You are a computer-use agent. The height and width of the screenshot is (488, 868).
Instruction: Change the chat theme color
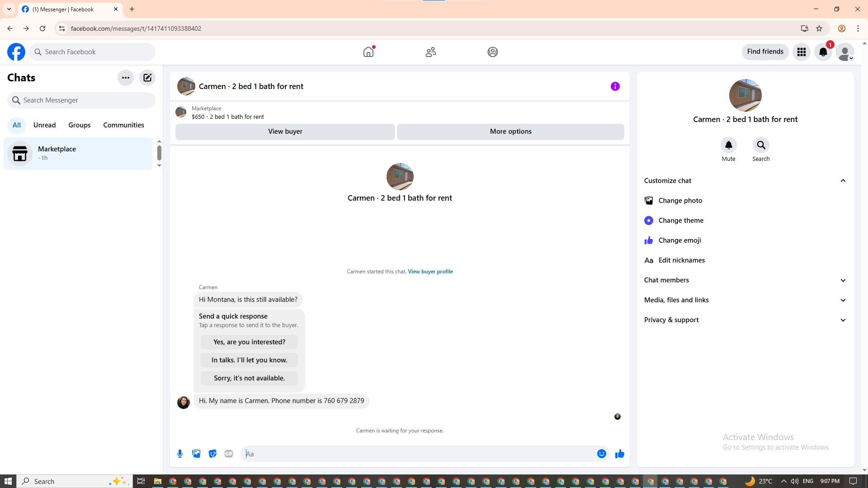click(680, 221)
